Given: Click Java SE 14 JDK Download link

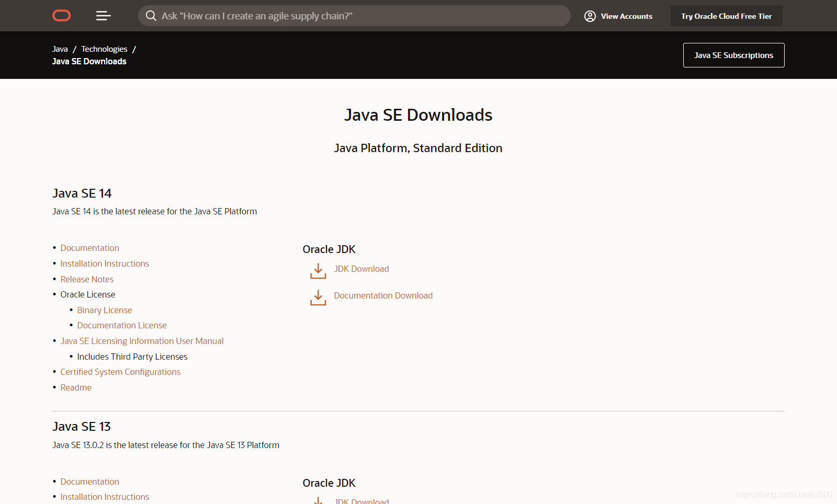Looking at the screenshot, I should (x=361, y=269).
